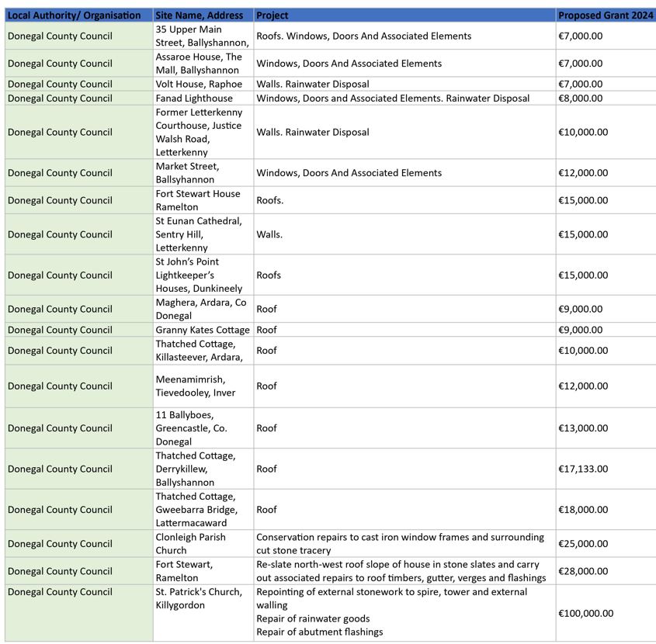The image size is (656, 644).
Task: Click the €13,000.00 grant amount
Action: pyautogui.click(x=583, y=428)
